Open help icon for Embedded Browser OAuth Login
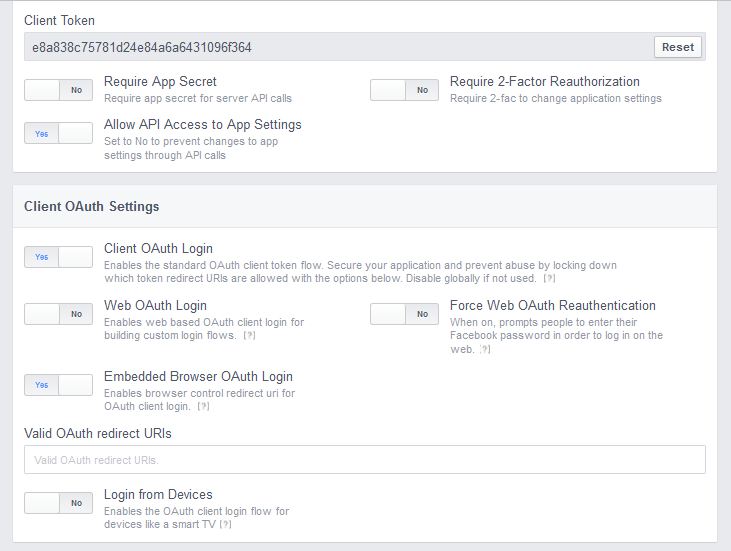Image resolution: width=731 pixels, height=551 pixels. [203, 406]
